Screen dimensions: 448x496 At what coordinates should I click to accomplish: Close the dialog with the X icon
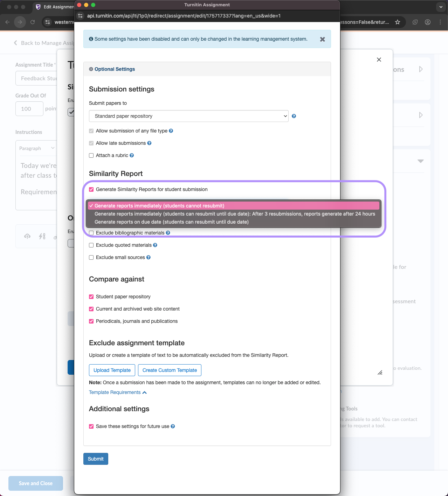[379, 60]
